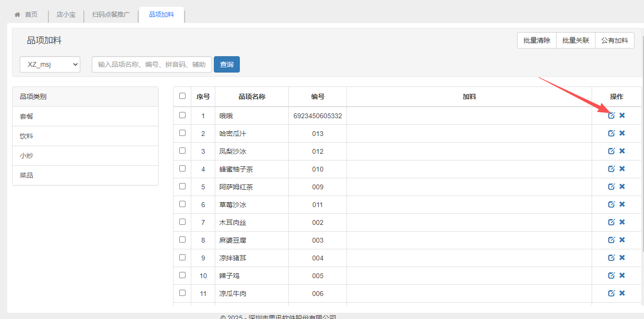Open the 扫码点餐推广 tab

[x=111, y=15]
